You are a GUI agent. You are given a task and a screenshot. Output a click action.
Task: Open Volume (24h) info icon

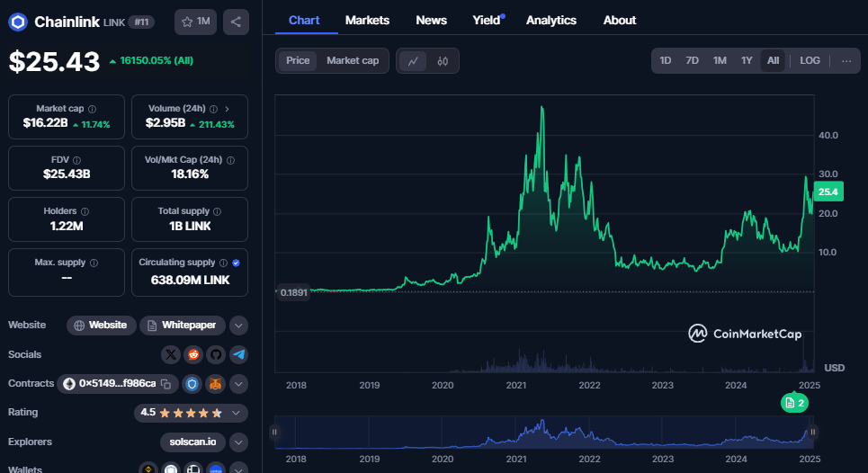[213, 109]
